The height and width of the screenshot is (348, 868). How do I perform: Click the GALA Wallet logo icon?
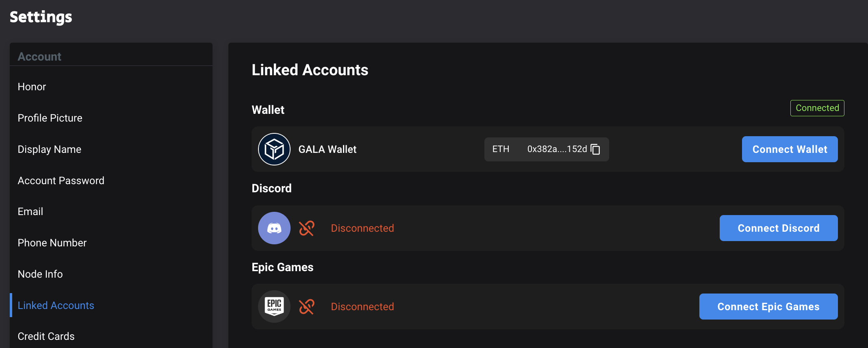[x=274, y=149]
